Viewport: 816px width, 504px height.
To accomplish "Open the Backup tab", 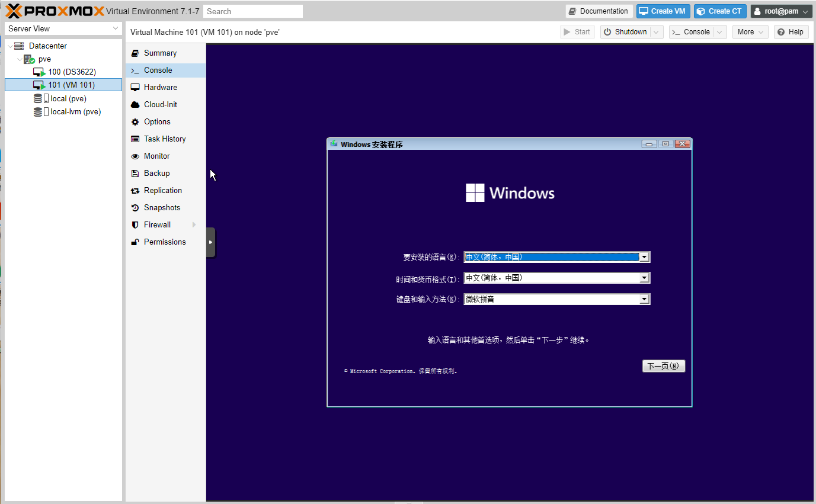I will pyautogui.click(x=166, y=173).
